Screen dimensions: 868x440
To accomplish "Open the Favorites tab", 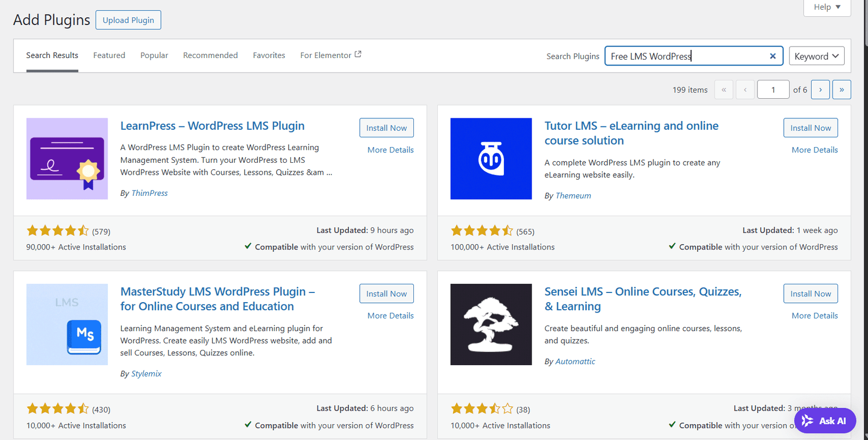I will (269, 55).
